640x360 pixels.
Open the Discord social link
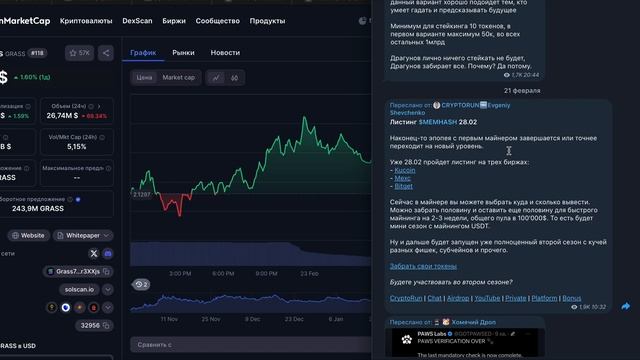pos(108,253)
